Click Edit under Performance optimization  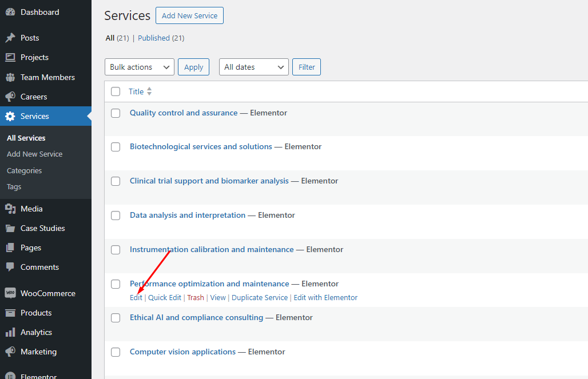[136, 297]
